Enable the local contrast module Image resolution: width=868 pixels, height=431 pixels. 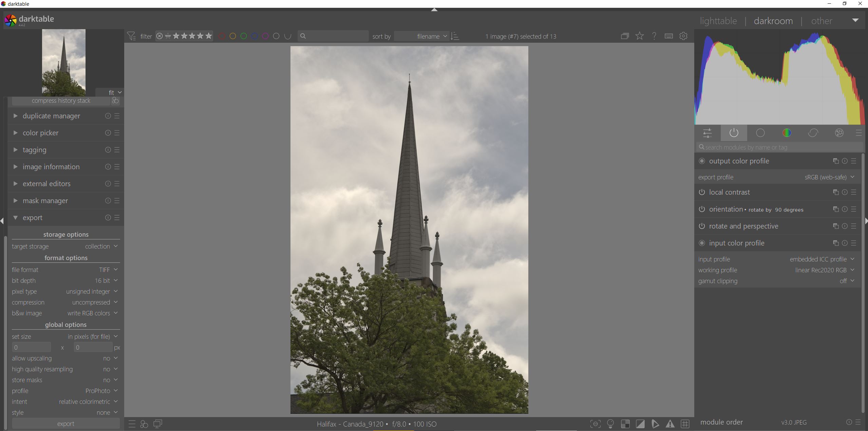tap(702, 192)
